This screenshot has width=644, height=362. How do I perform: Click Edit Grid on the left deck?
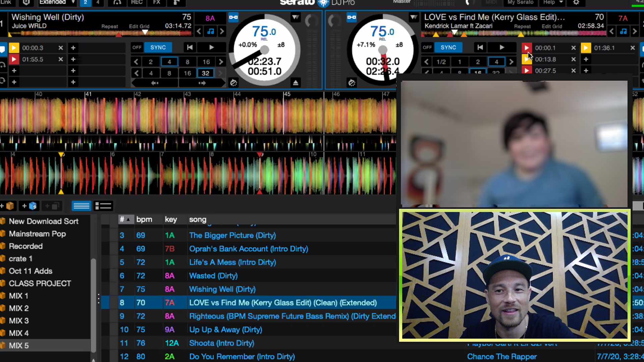click(139, 26)
